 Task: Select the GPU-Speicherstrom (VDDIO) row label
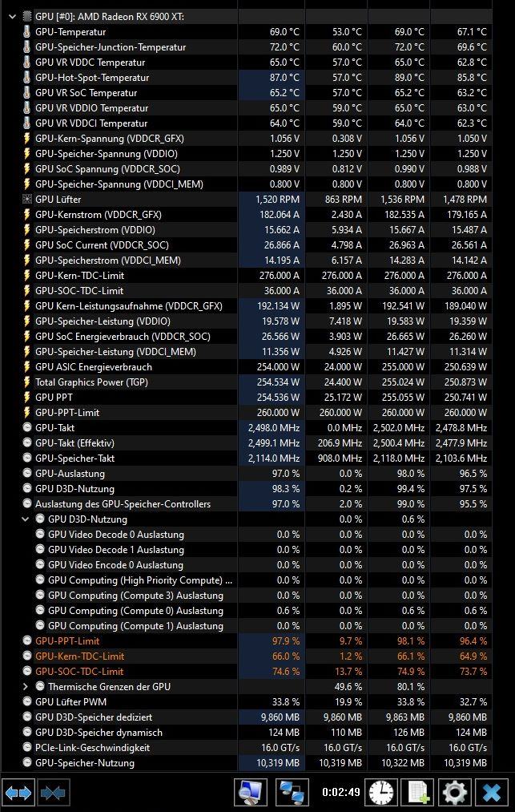[95, 230]
